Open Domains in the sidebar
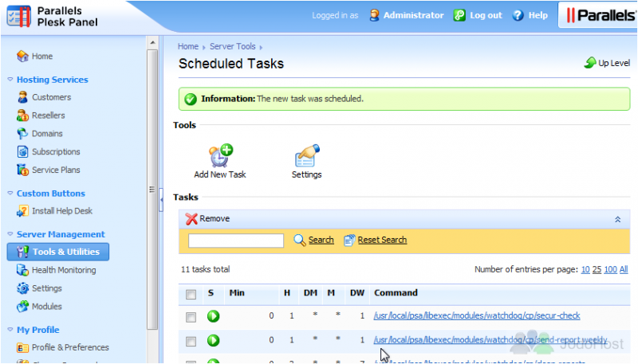638x364 pixels. [47, 134]
